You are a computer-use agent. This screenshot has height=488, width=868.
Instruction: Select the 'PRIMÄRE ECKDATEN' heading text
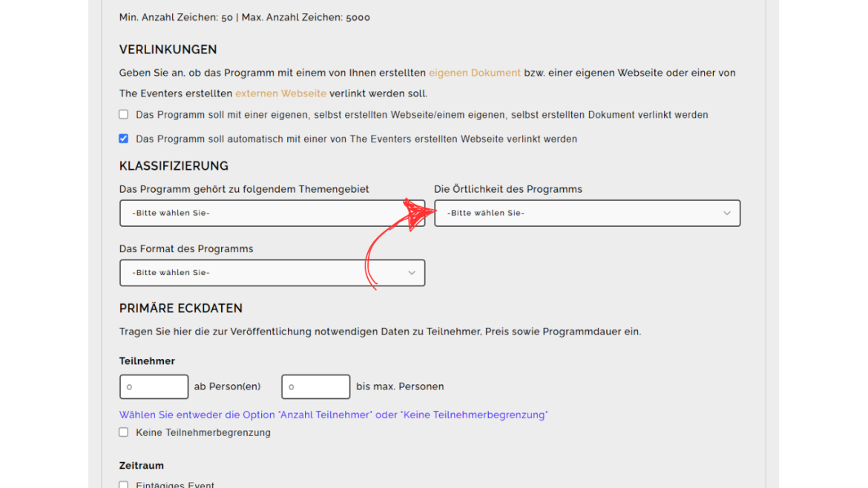tap(181, 309)
